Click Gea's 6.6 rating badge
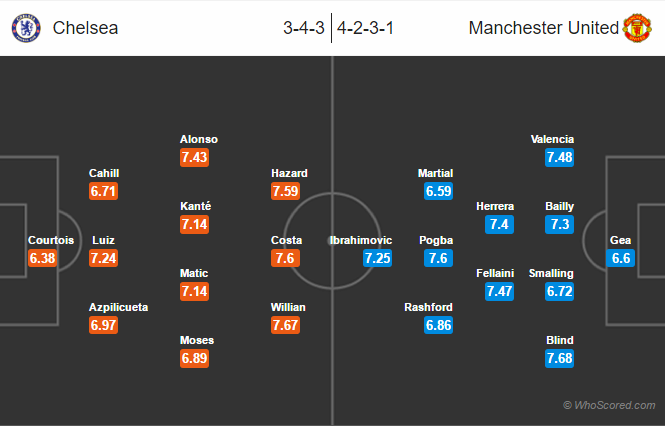The image size is (665, 426). pos(620,258)
